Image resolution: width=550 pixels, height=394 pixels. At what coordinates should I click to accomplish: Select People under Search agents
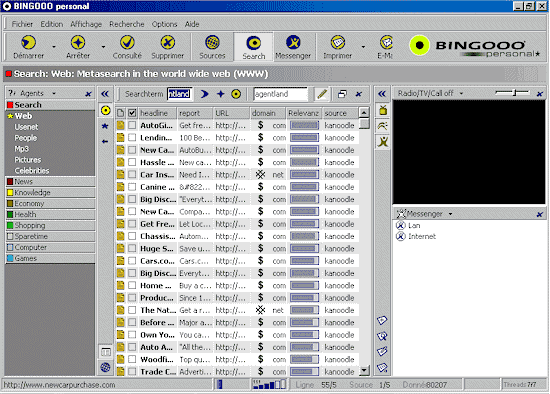(x=26, y=138)
